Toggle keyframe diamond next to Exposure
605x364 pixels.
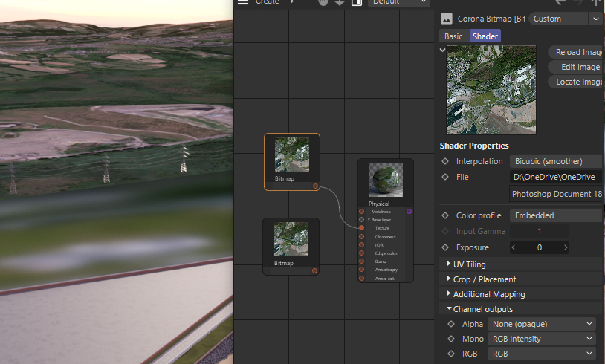tap(445, 247)
